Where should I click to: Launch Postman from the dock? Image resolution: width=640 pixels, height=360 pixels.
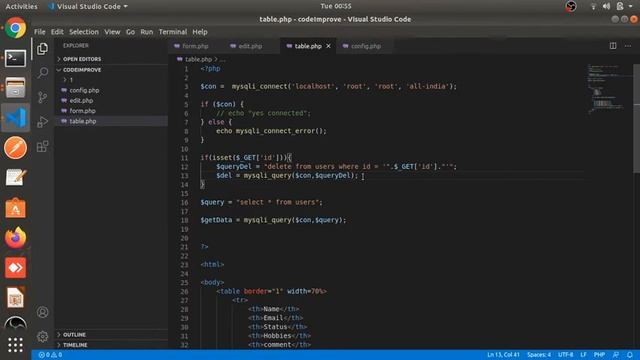click(16, 148)
